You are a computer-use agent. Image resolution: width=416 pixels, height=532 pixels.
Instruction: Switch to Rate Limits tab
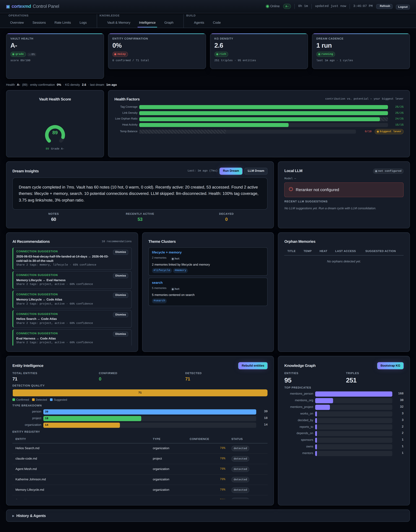pyautogui.click(x=63, y=23)
